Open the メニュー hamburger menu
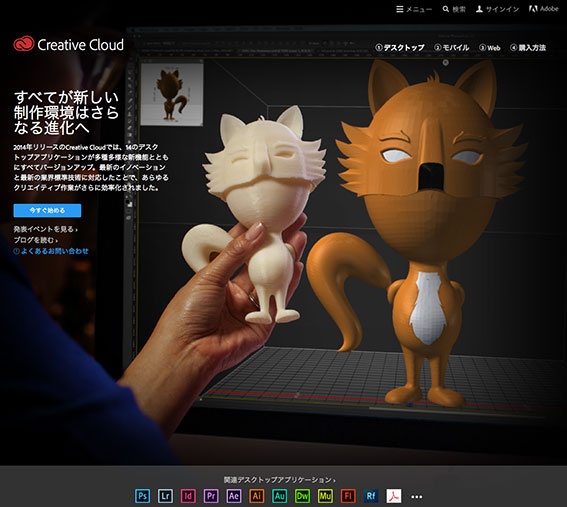The image size is (567, 507). pos(414,9)
